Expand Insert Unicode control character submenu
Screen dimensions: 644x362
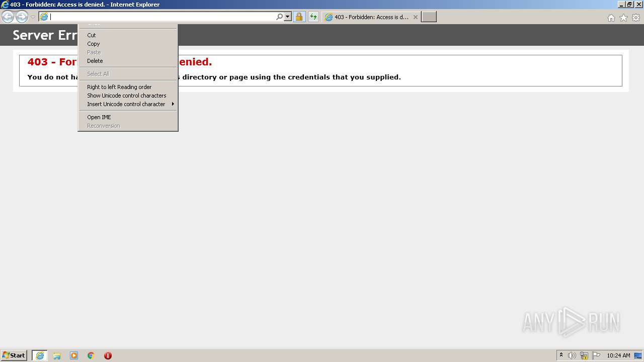(x=128, y=104)
